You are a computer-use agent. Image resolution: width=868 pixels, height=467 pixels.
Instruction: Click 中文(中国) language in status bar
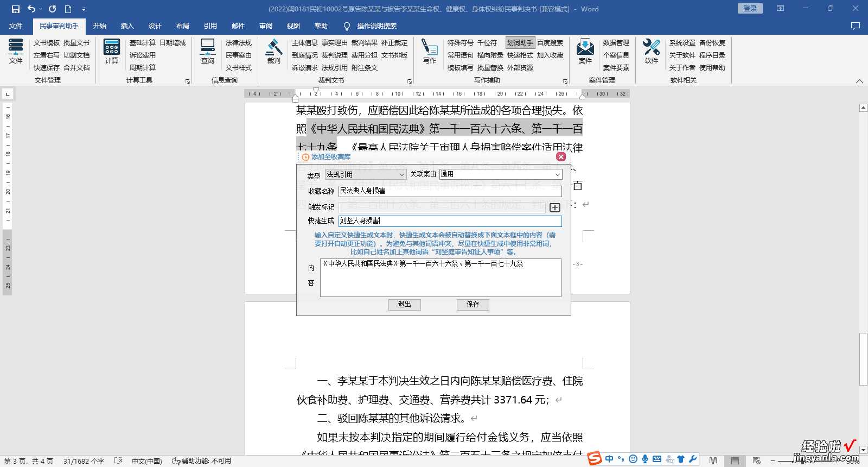pos(147,461)
